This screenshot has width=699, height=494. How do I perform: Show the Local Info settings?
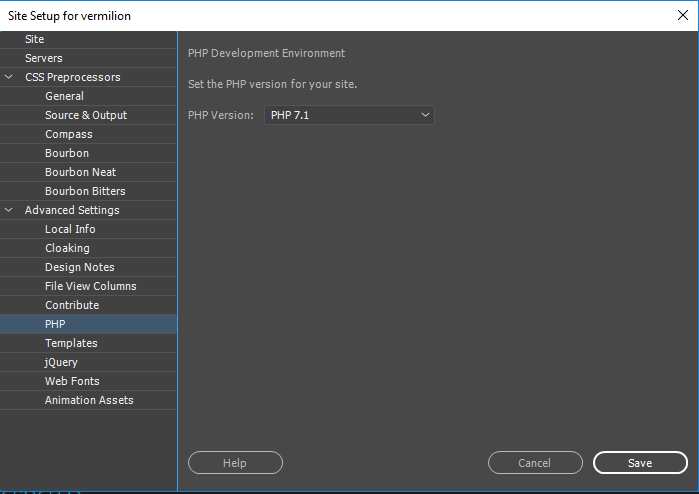[70, 229]
